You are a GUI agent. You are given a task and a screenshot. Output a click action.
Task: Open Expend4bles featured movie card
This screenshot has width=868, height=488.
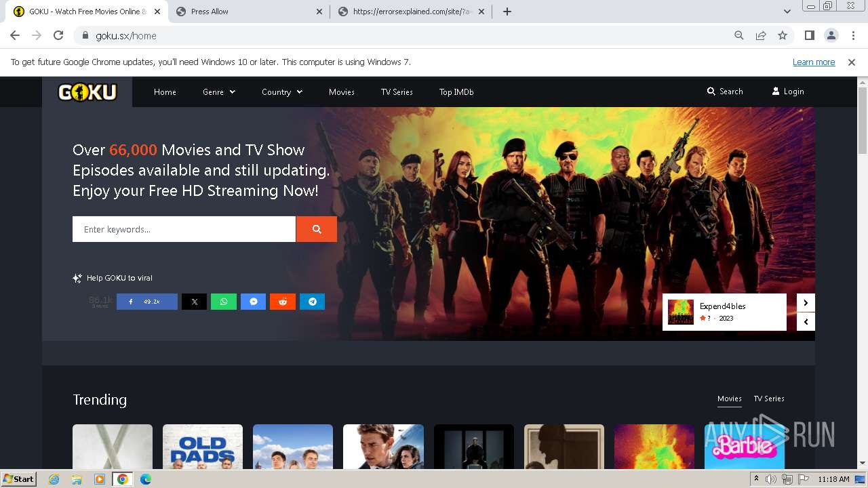(x=724, y=312)
